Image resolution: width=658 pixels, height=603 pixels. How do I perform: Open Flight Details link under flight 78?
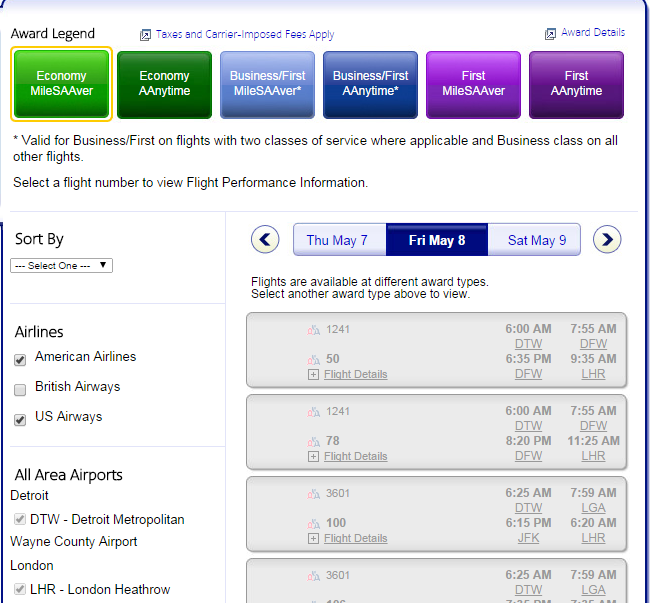355,456
